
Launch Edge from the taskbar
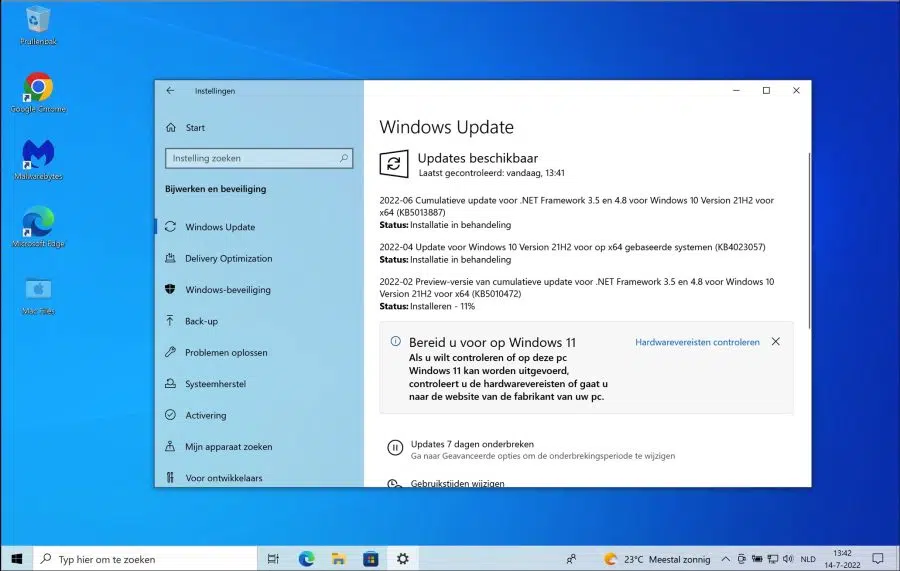(x=307, y=558)
